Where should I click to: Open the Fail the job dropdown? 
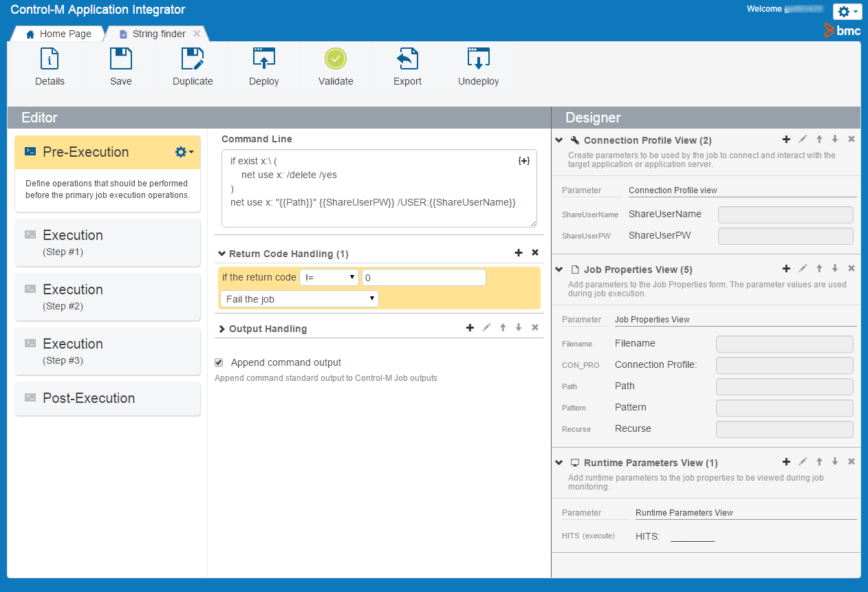pyautogui.click(x=299, y=299)
